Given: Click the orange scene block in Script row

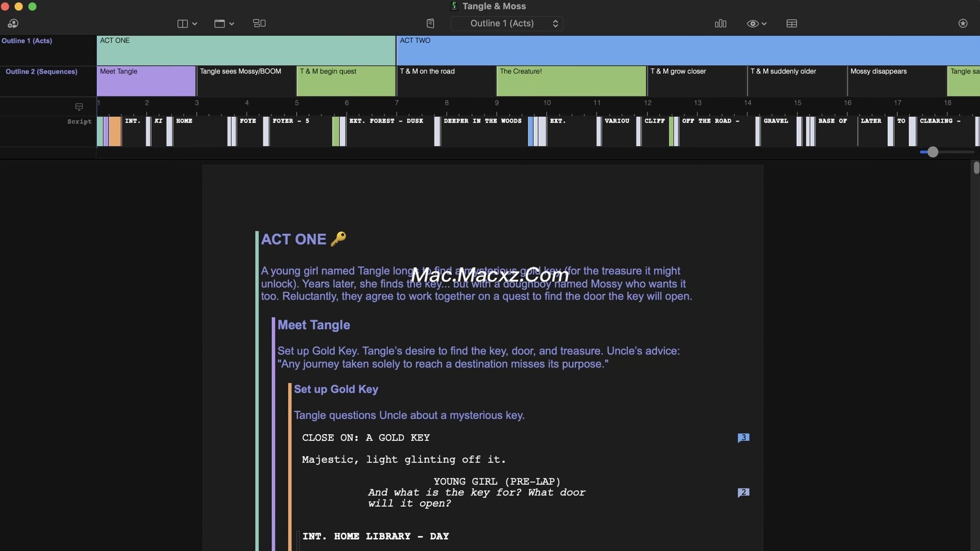Looking at the screenshot, I should [115, 131].
